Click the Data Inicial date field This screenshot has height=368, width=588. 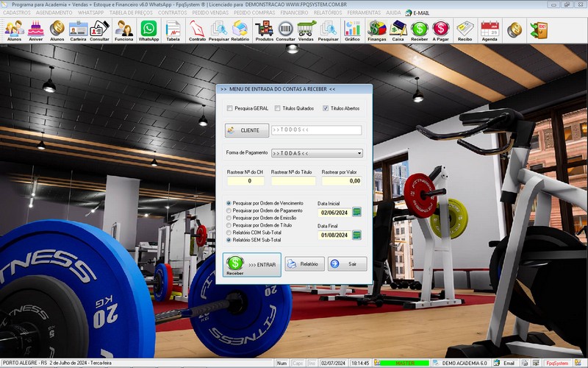click(334, 213)
